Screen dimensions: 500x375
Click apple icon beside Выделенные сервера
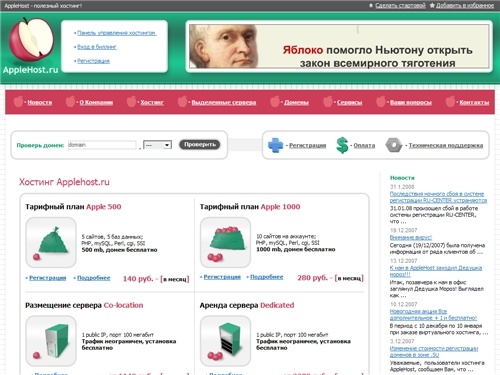(182, 101)
